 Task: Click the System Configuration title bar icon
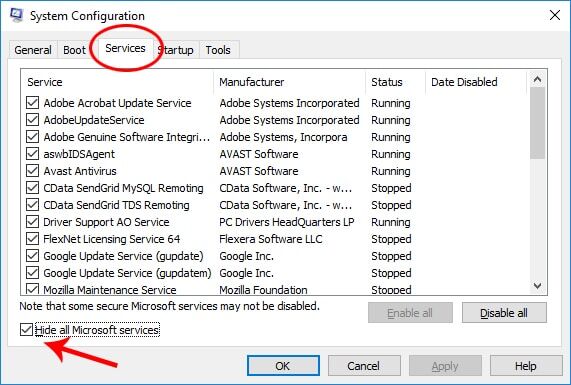tap(17, 15)
